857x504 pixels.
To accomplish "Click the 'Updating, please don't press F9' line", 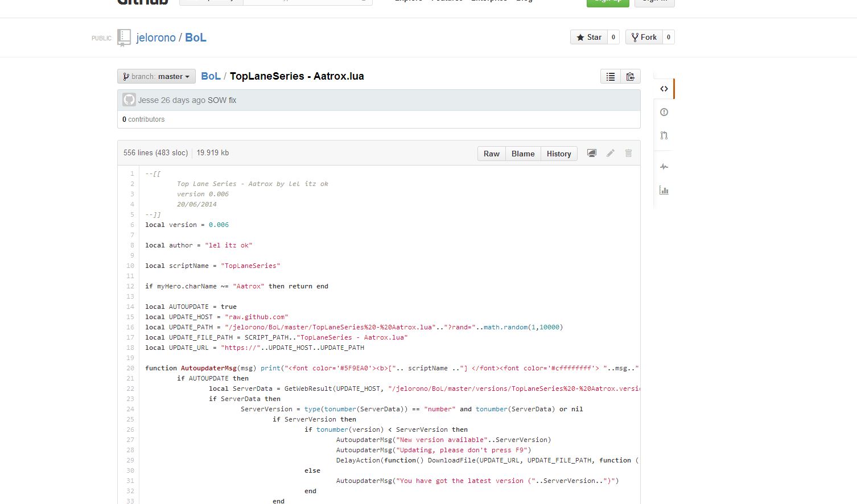I will [434, 450].
